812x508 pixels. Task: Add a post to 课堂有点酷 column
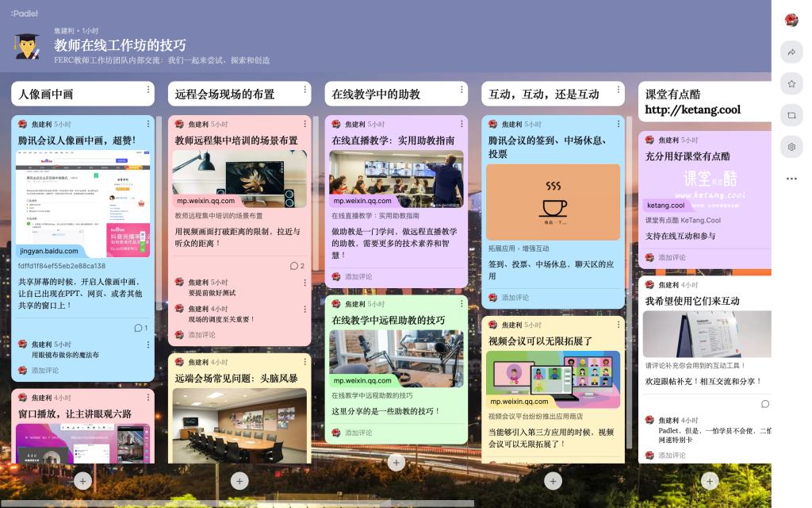click(x=710, y=481)
